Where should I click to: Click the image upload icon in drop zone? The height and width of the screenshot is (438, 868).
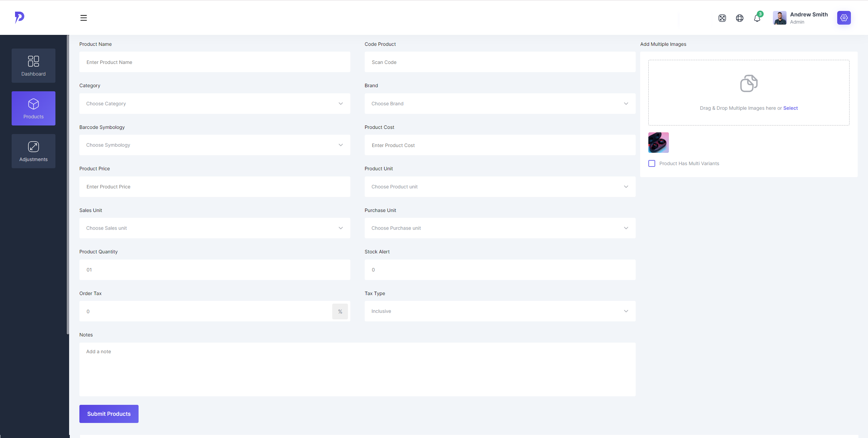[749, 83]
